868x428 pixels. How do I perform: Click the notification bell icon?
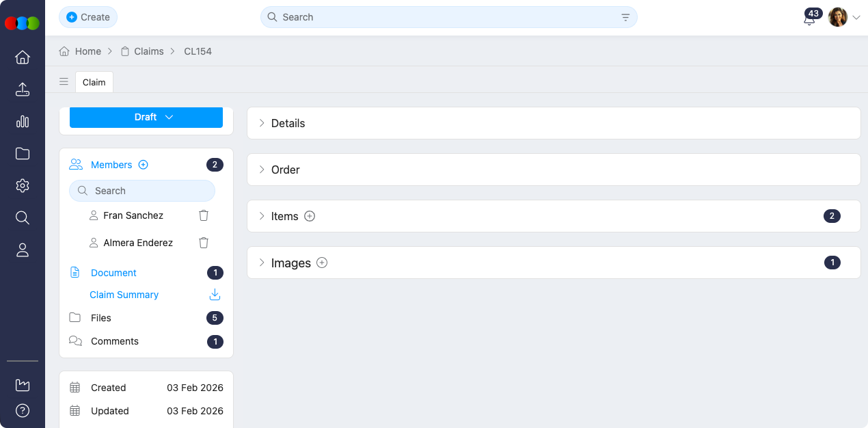click(x=809, y=20)
